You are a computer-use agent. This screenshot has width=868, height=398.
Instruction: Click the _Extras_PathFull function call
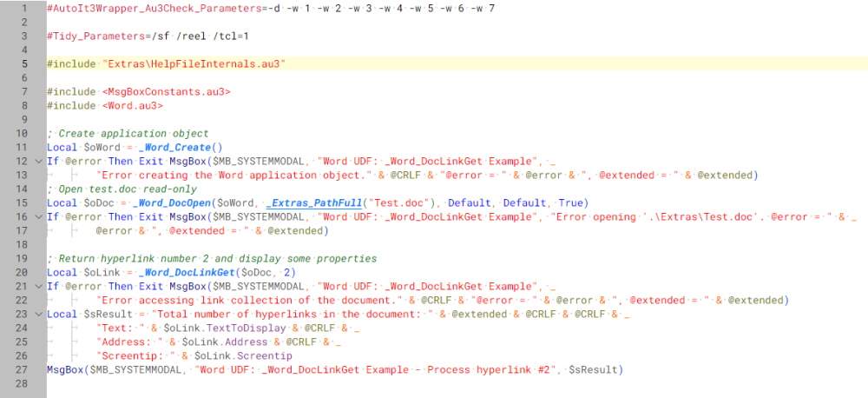(314, 202)
